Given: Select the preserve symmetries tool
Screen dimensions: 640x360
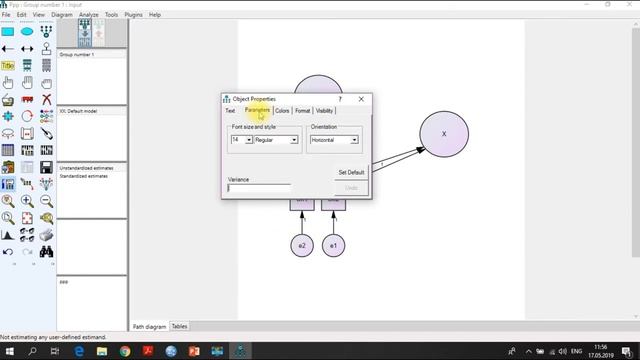Looking at the screenshot, I should (46, 184).
